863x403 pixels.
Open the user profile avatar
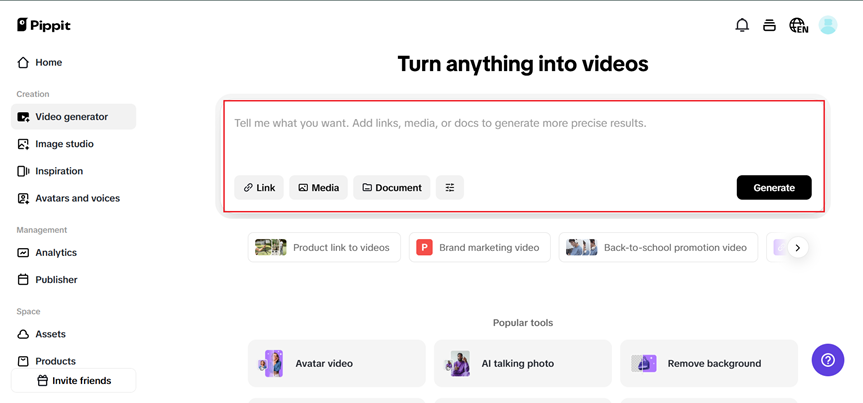pos(828,25)
